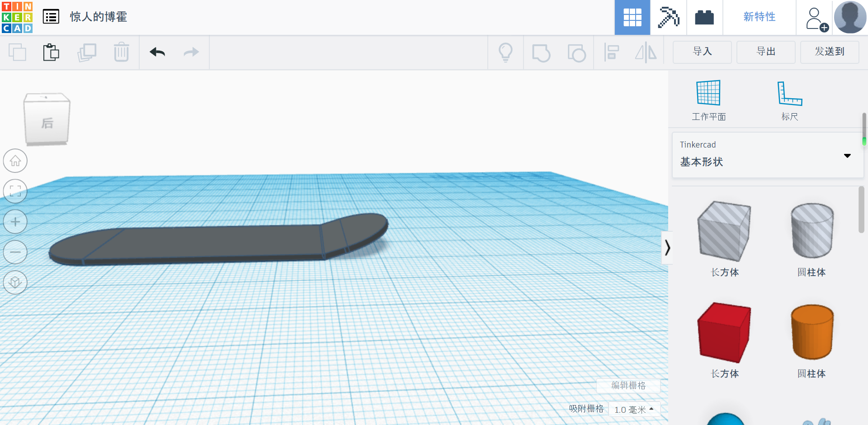The image size is (868, 425).
Task: Open the designs list icon
Action: [x=51, y=17]
